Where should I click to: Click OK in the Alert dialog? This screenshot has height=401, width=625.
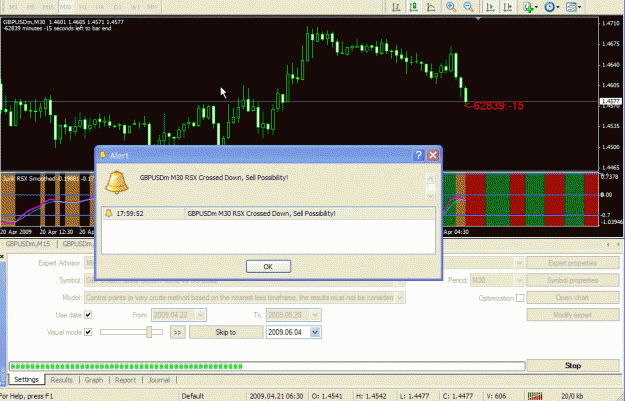coord(268,267)
